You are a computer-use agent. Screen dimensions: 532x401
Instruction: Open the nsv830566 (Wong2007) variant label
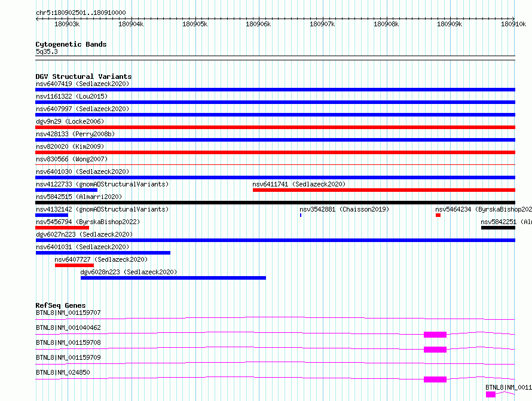click(x=72, y=159)
